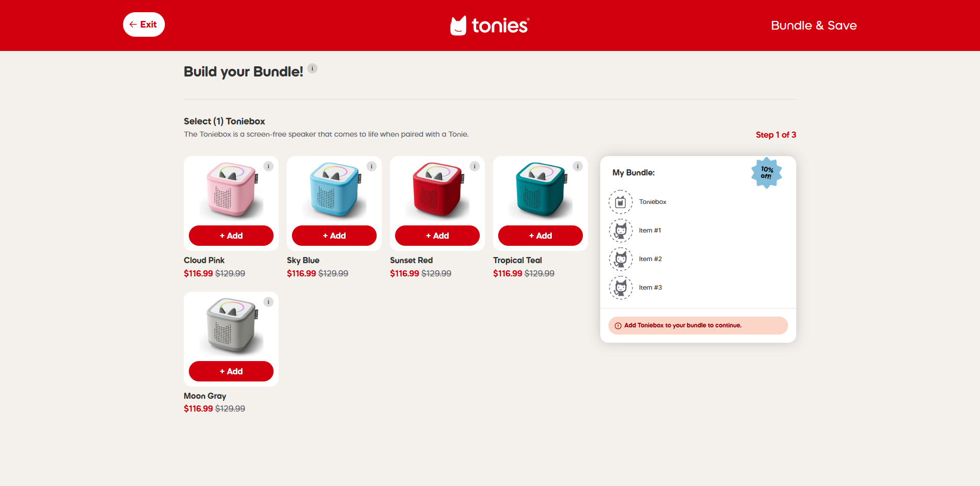Click the Moon Gray product name
Image resolution: width=980 pixels, height=486 pixels.
(205, 396)
